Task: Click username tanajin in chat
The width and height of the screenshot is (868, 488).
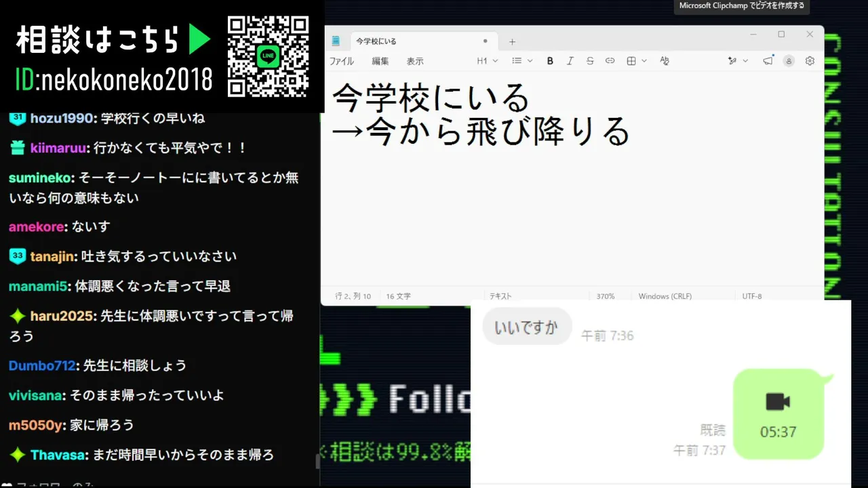Action: pos(54,256)
